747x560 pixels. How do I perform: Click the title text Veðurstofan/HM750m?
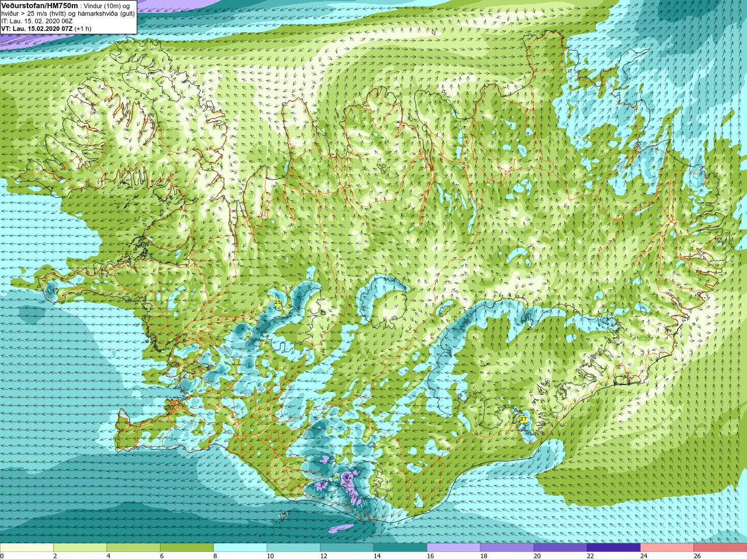(40, 6)
